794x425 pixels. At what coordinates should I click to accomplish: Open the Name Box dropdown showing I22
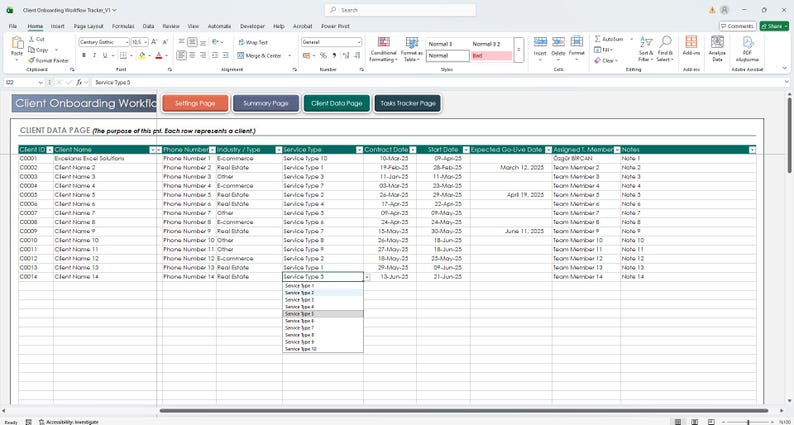click(41, 82)
